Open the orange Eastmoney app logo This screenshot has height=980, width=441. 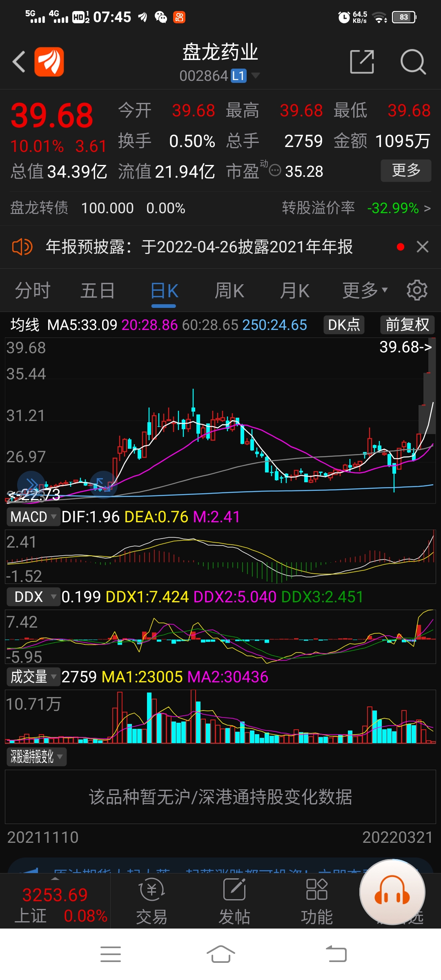(x=49, y=62)
